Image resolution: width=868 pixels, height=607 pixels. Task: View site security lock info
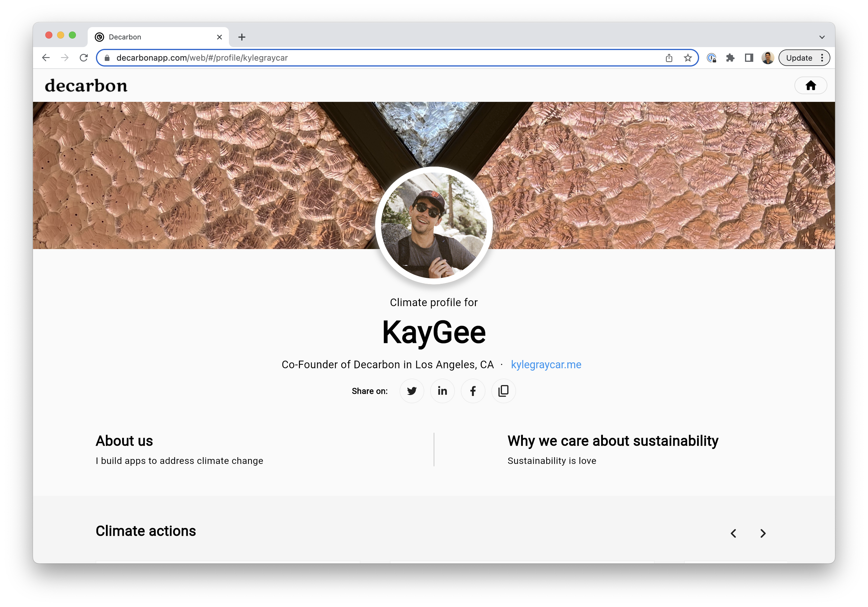coord(107,58)
